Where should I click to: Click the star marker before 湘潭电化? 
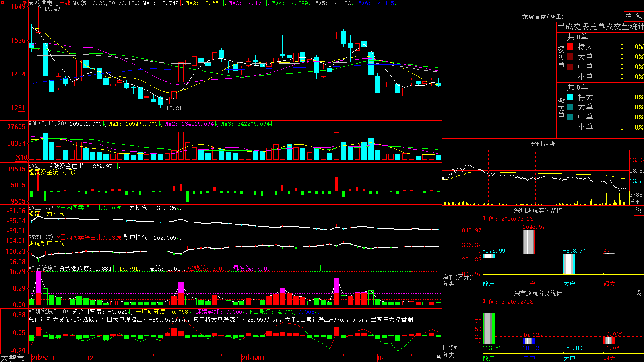tap(31, 3)
